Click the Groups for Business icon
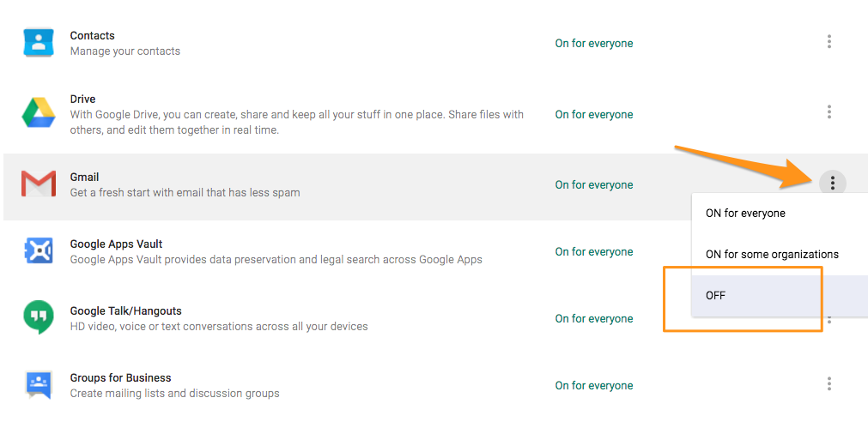Viewport: 868px width, 422px height. click(x=38, y=385)
